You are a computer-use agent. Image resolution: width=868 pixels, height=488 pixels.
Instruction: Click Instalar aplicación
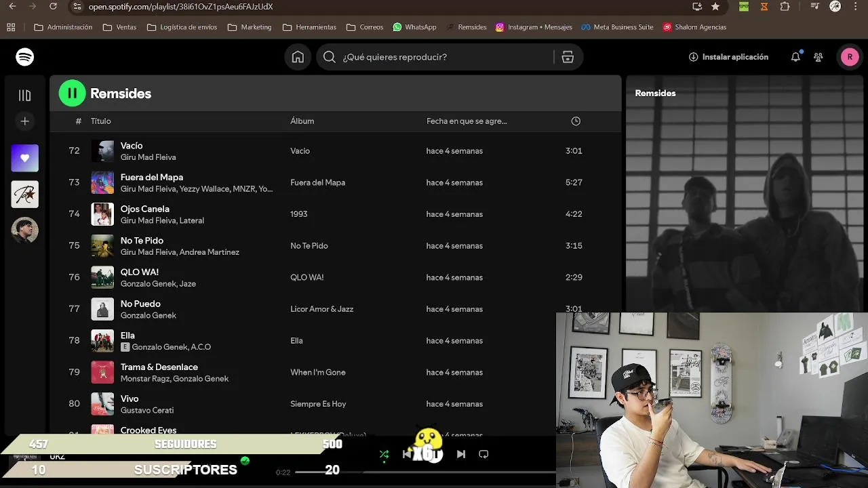pos(728,57)
